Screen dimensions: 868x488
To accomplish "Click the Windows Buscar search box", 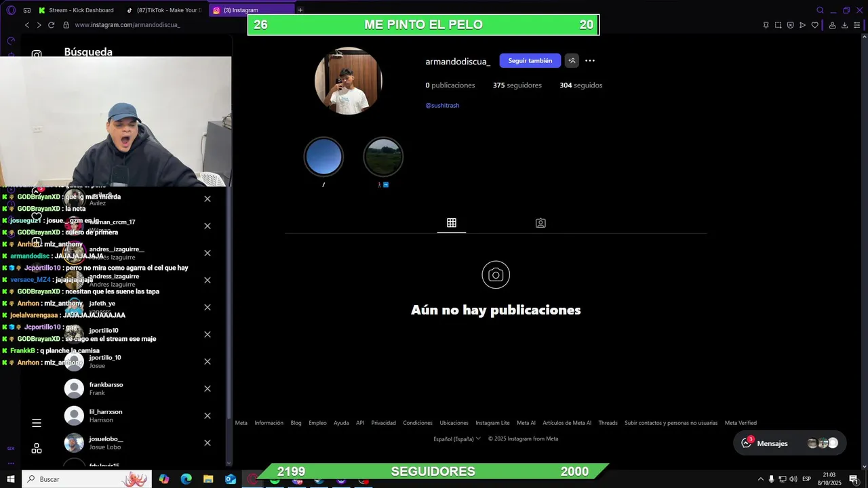I will pyautogui.click(x=86, y=479).
